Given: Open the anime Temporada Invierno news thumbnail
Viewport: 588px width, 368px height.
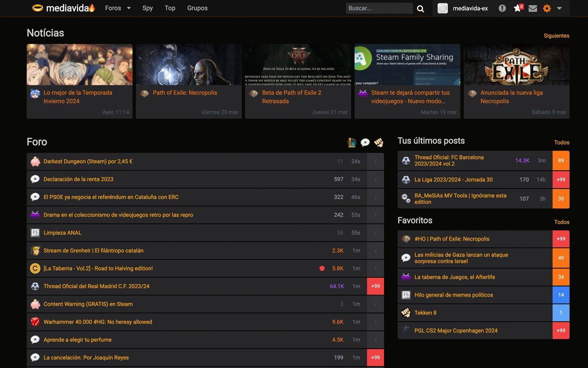Looking at the screenshot, I should tap(79, 64).
